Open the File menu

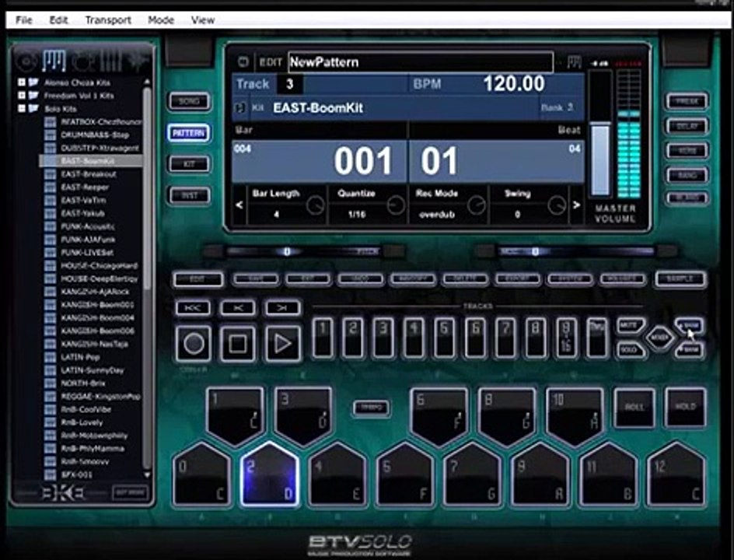(24, 19)
